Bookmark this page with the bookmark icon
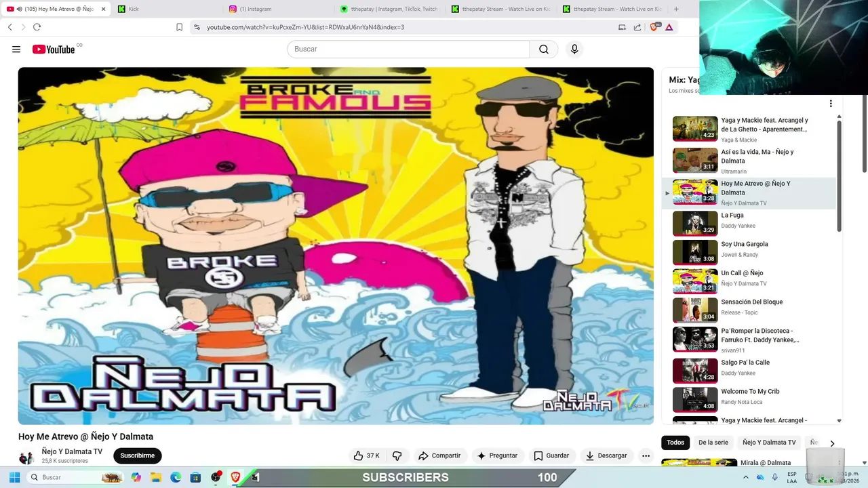 coord(179,27)
